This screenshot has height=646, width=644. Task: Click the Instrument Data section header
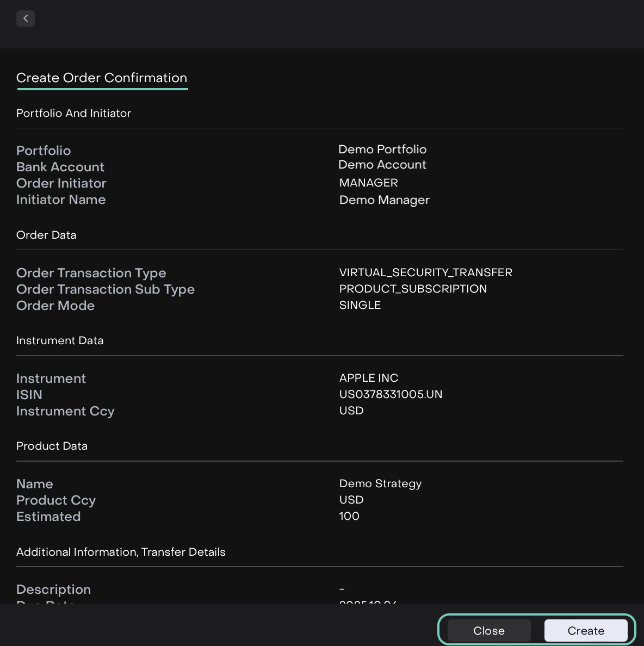[60, 340]
